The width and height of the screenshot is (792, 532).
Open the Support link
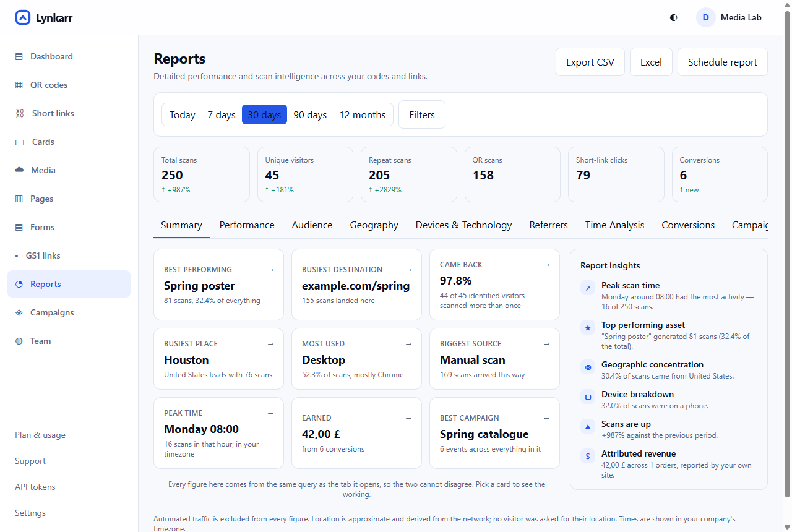[30, 461]
